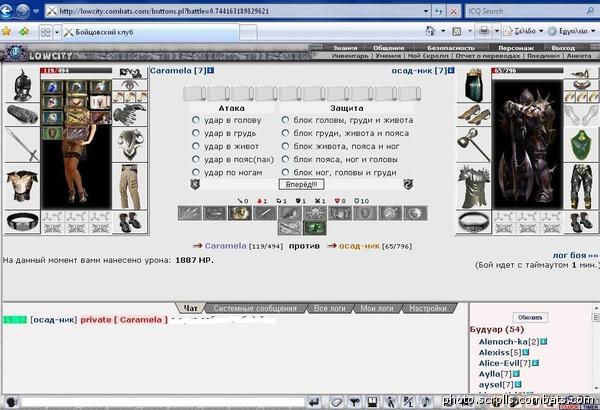The height and width of the screenshot is (410, 600).
Task: Activate the golden highlighted combat skill icon
Action: point(240,213)
